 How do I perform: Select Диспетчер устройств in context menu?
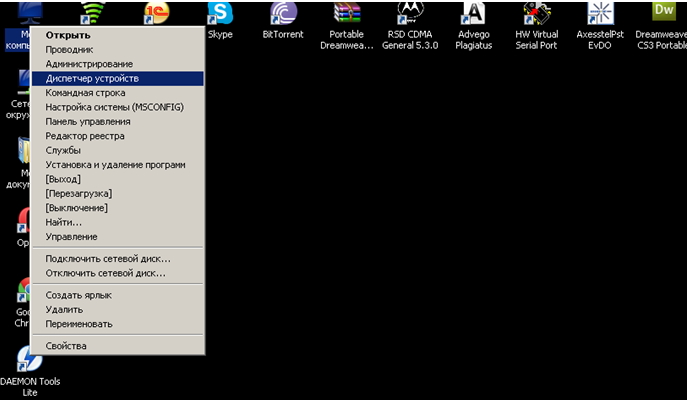click(x=92, y=78)
